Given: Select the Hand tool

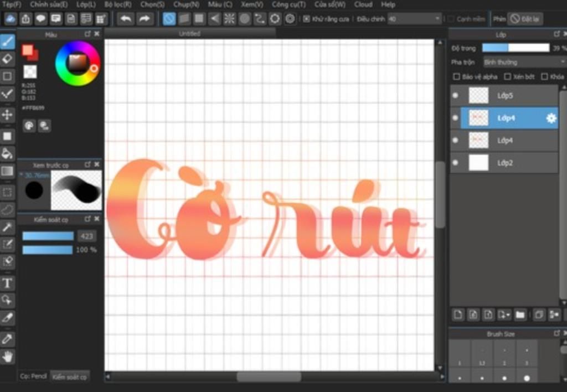Looking at the screenshot, I should click(7, 357).
